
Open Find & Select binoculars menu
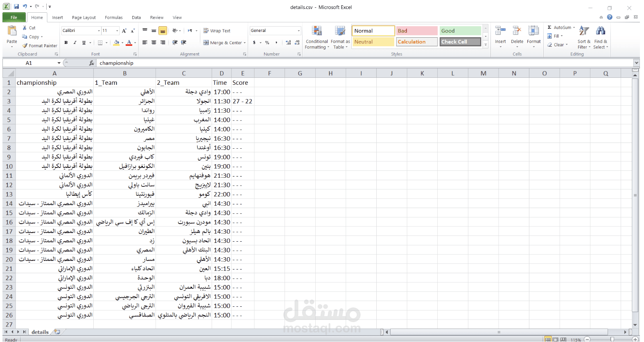click(601, 38)
